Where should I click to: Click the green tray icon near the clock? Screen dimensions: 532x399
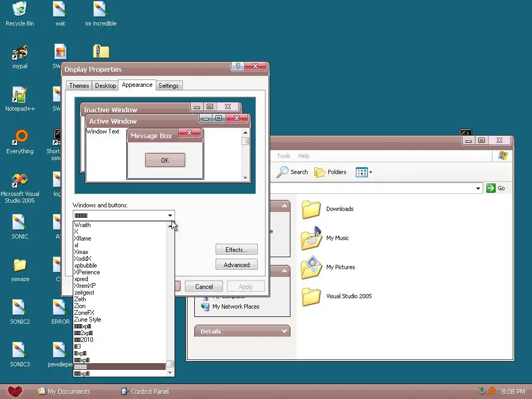click(x=482, y=391)
